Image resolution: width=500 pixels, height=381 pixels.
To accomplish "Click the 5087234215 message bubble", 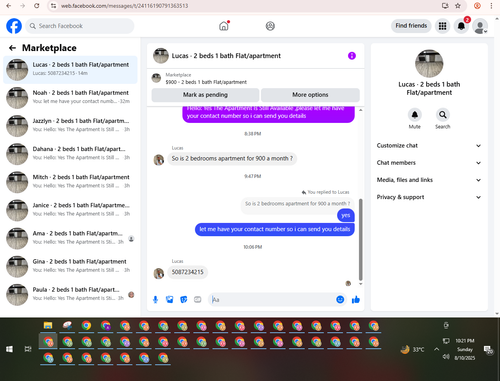I will 187,272.
